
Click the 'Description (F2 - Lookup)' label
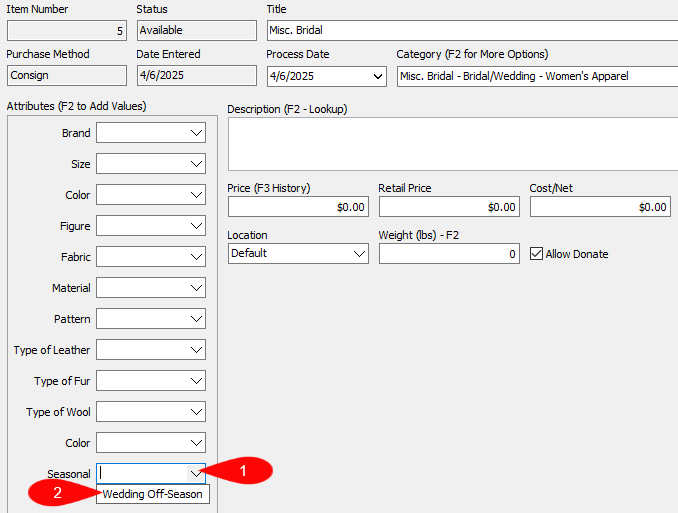click(287, 109)
